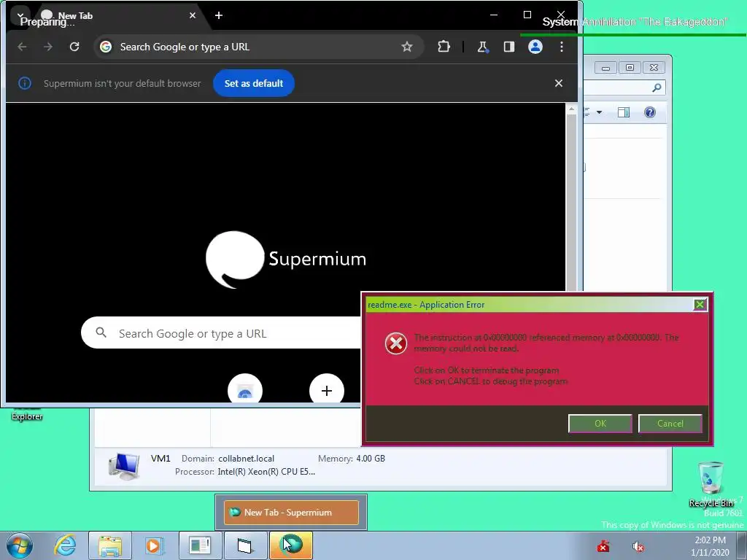Click the muted volume tray icon
The width and height of the screenshot is (747, 560).
click(638, 547)
